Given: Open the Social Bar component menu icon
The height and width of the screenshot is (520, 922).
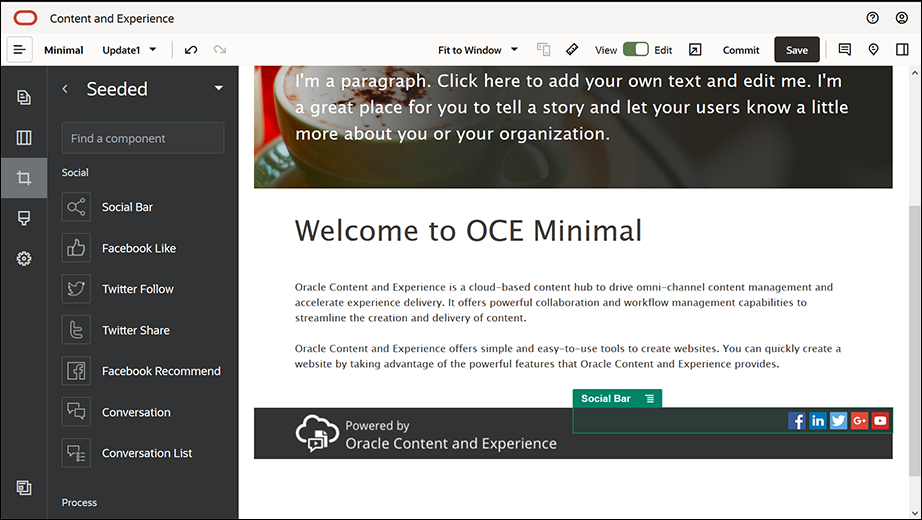Looking at the screenshot, I should (650, 399).
